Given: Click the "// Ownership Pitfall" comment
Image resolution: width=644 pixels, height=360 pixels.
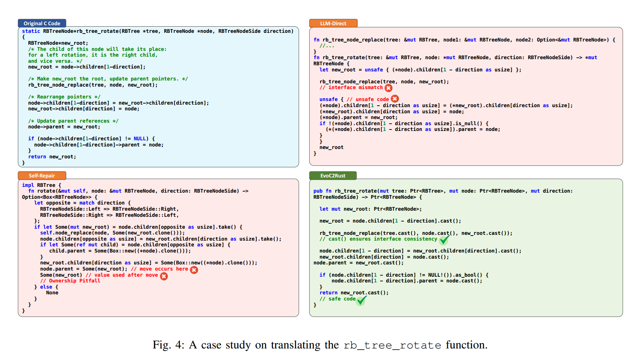Looking at the screenshot, I should pyautogui.click(x=70, y=281).
